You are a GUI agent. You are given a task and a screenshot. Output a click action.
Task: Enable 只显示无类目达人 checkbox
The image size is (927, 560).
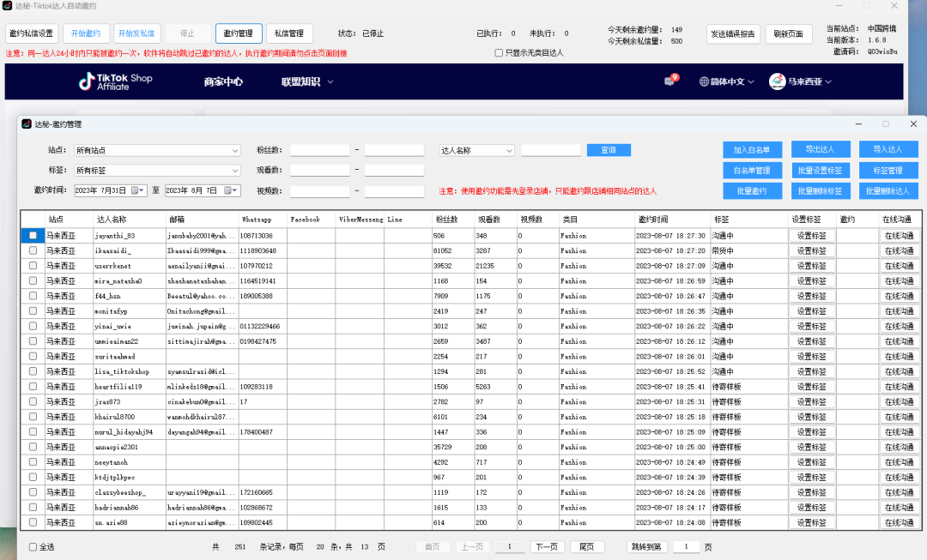[499, 52]
